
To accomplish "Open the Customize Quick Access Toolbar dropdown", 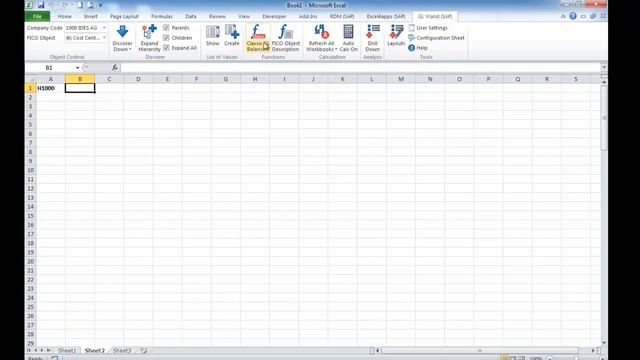I will pyautogui.click(x=100, y=5).
